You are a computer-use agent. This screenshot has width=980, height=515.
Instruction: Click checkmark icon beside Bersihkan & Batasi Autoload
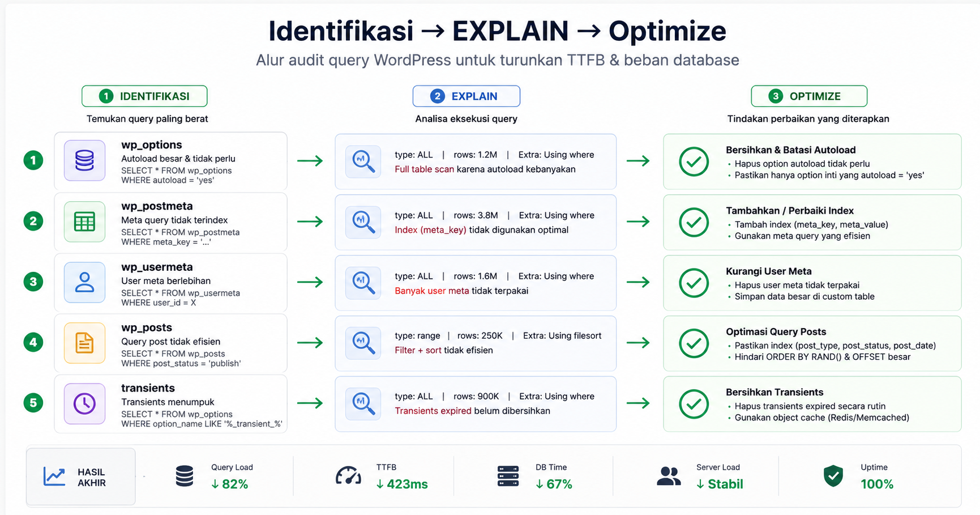click(x=694, y=161)
